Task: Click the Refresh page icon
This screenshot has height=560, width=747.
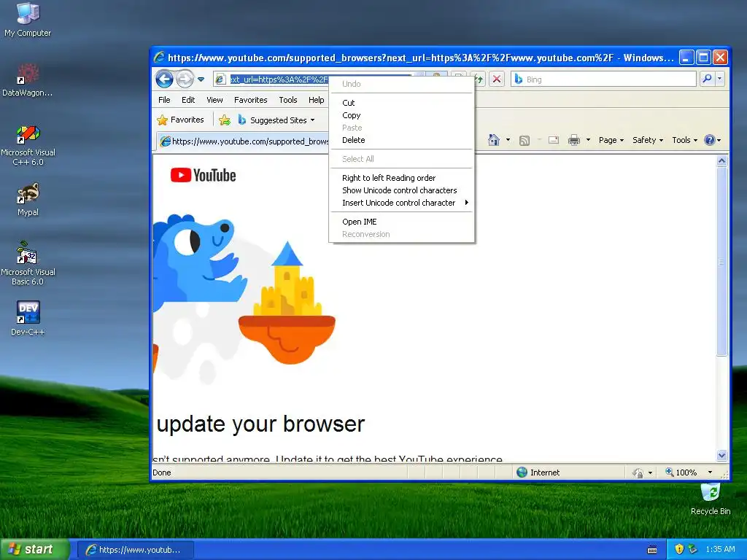Action: pyautogui.click(x=479, y=79)
